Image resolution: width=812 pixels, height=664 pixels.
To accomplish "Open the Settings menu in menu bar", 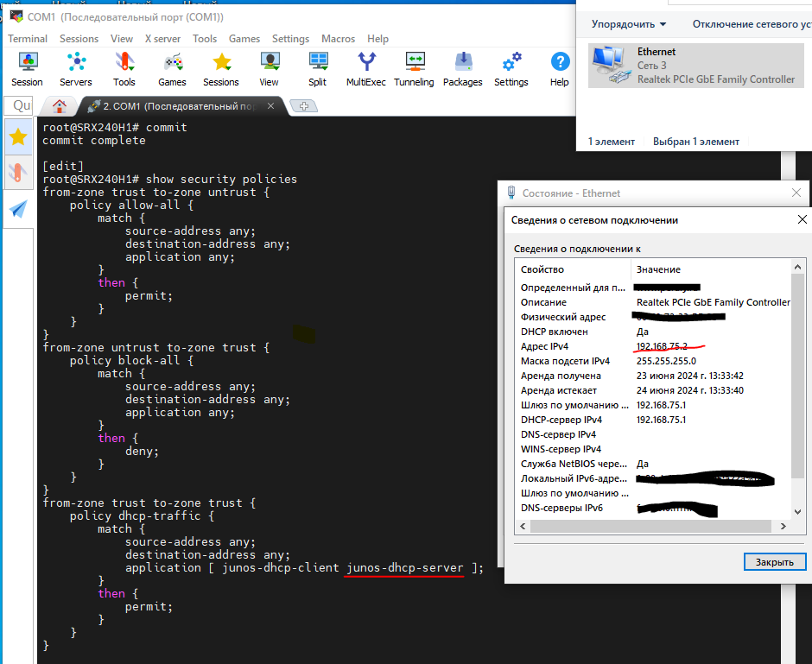I will (x=290, y=39).
